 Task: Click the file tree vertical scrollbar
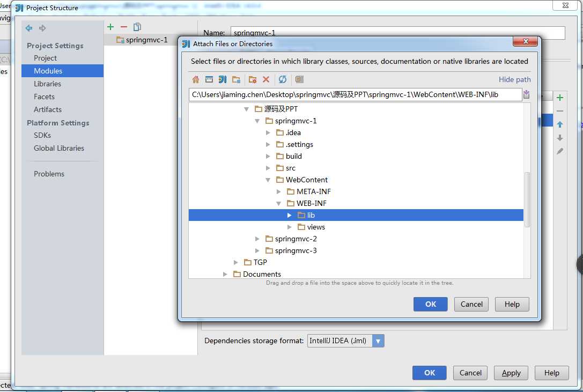(527, 199)
